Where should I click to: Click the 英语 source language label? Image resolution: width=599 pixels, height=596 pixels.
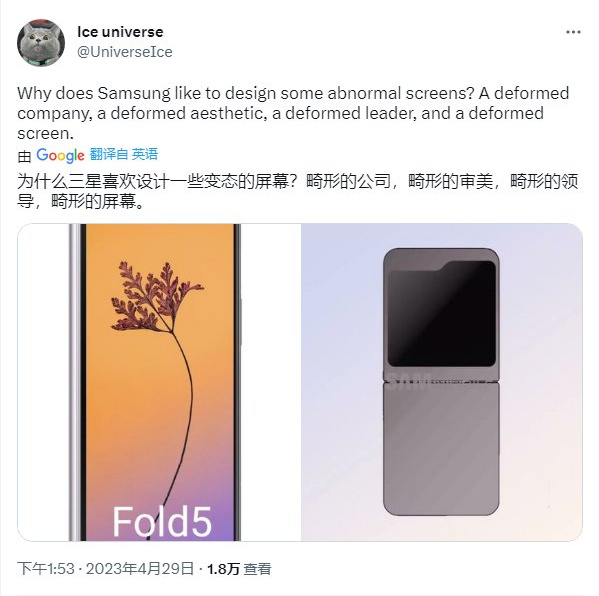point(145,154)
